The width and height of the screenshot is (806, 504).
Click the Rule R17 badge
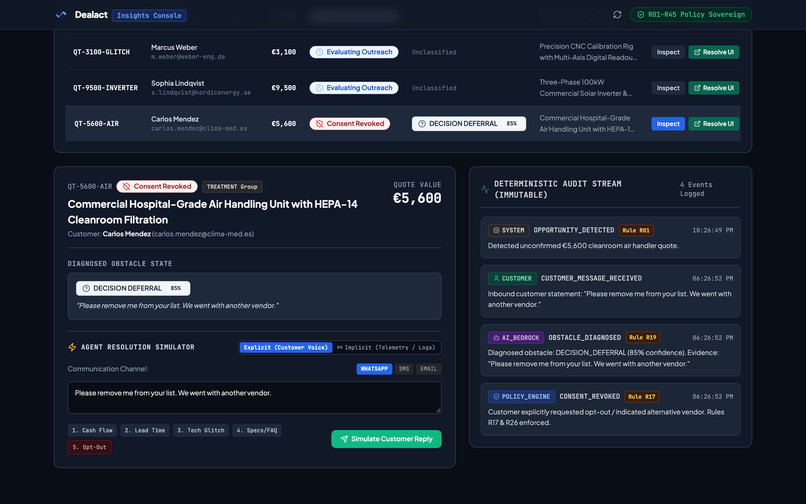tap(642, 397)
